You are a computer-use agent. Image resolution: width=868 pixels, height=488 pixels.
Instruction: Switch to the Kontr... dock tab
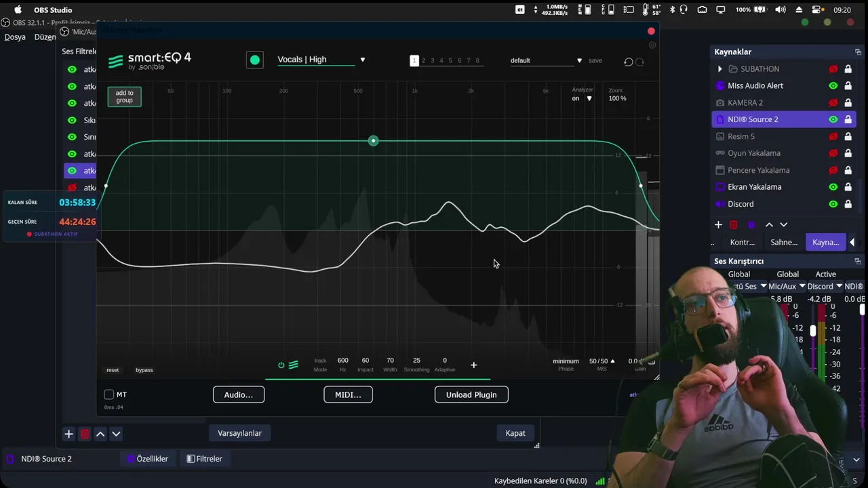743,242
